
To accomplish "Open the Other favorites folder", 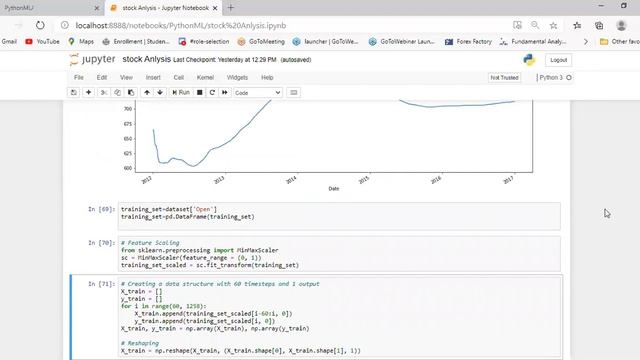I will click(x=620, y=42).
